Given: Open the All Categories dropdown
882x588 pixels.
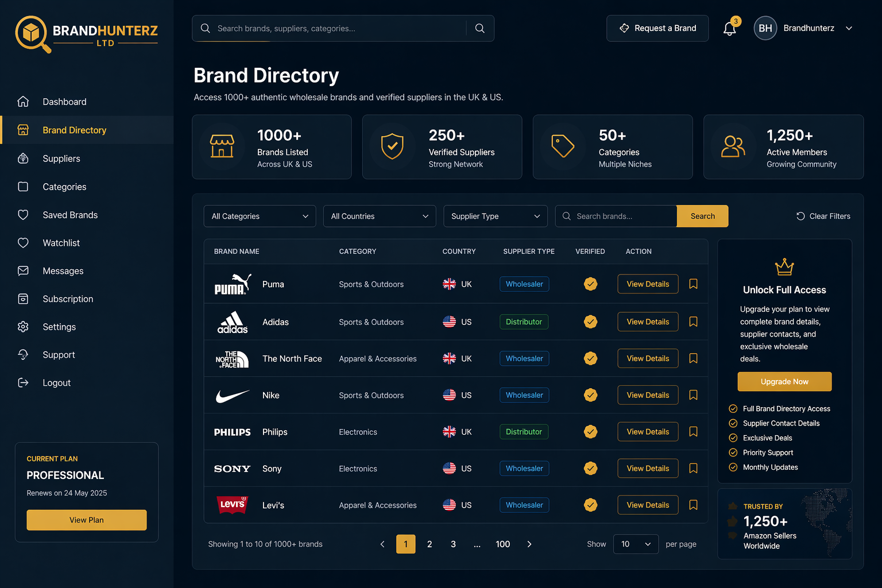Looking at the screenshot, I should [260, 216].
